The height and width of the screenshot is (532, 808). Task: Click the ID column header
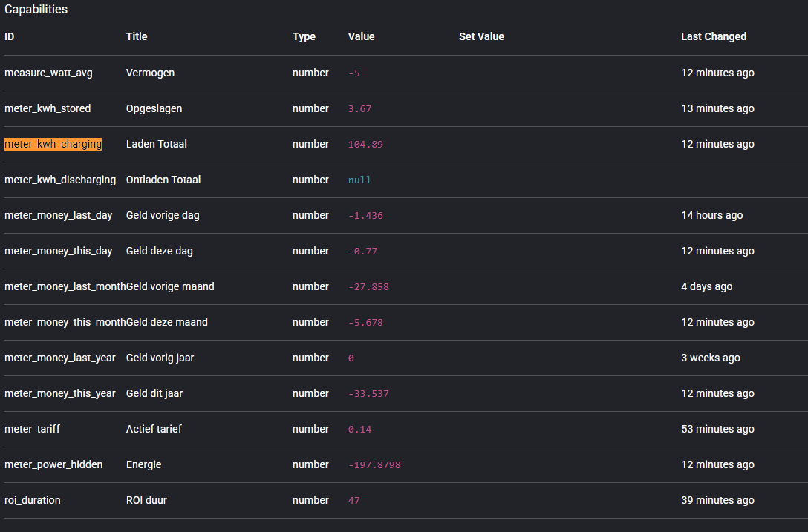point(10,36)
